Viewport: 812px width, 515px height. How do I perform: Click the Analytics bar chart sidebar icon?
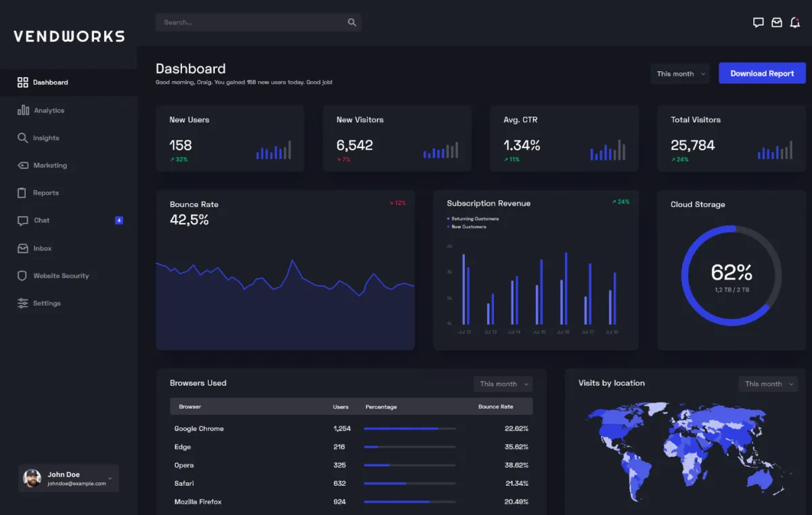[x=23, y=110]
